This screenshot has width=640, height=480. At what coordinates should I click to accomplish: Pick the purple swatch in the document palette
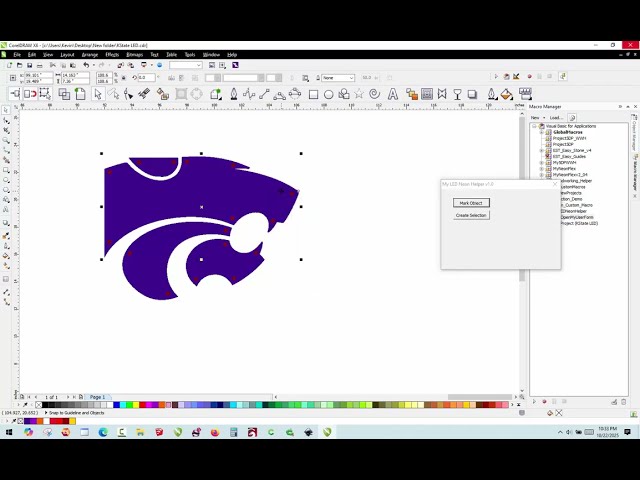pos(35,421)
